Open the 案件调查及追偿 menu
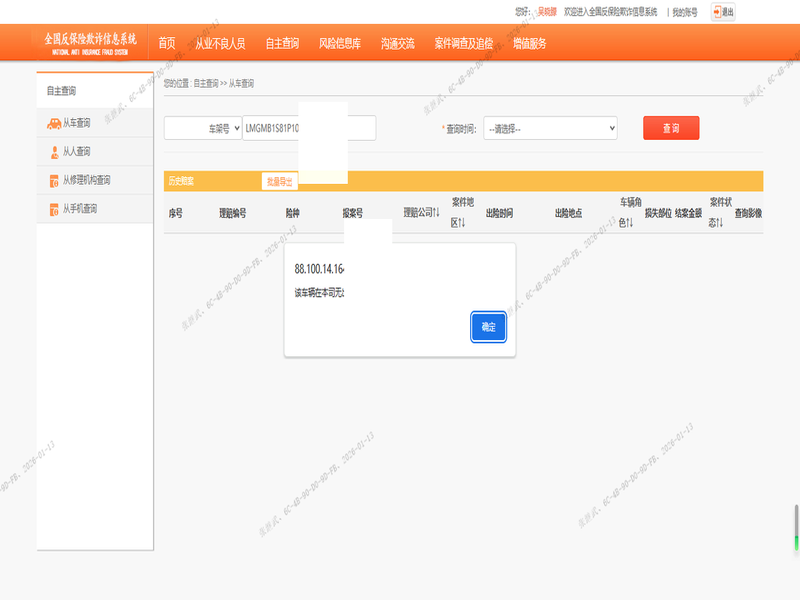 click(x=463, y=43)
